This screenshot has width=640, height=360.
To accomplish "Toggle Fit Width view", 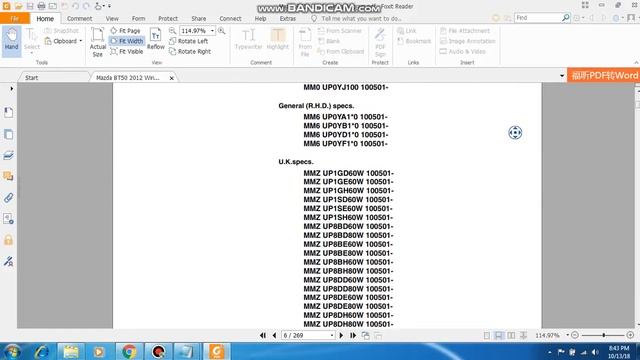I will point(127,41).
